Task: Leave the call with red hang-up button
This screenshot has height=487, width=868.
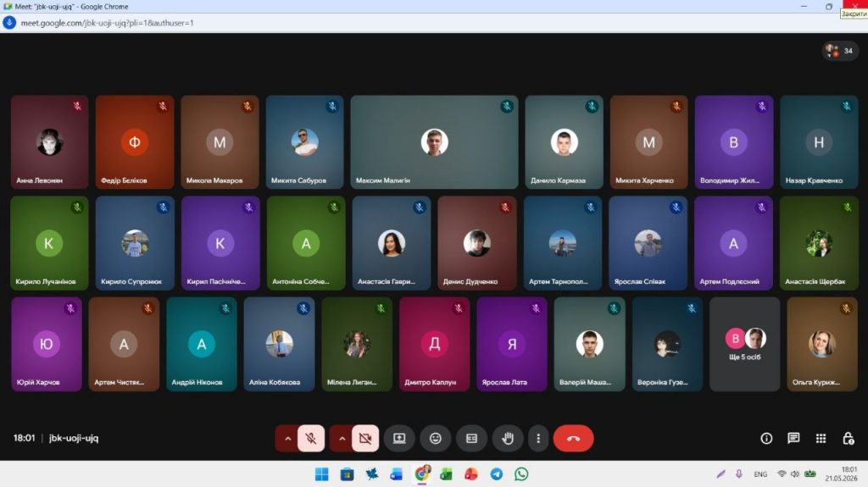Action: coord(573,439)
